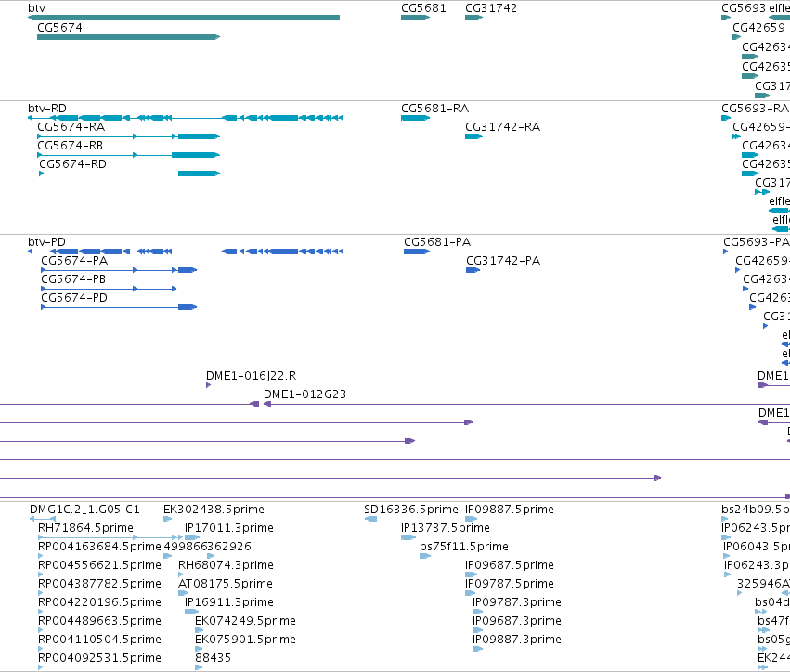This screenshot has height=672, width=790.
Task: Select the bs75f11.5prime EST label
Action: [464, 547]
